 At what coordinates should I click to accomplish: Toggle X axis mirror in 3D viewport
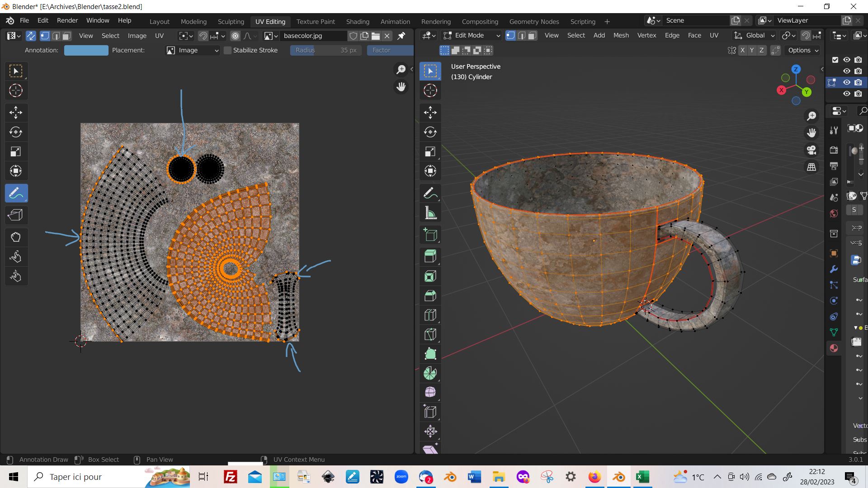tap(742, 50)
